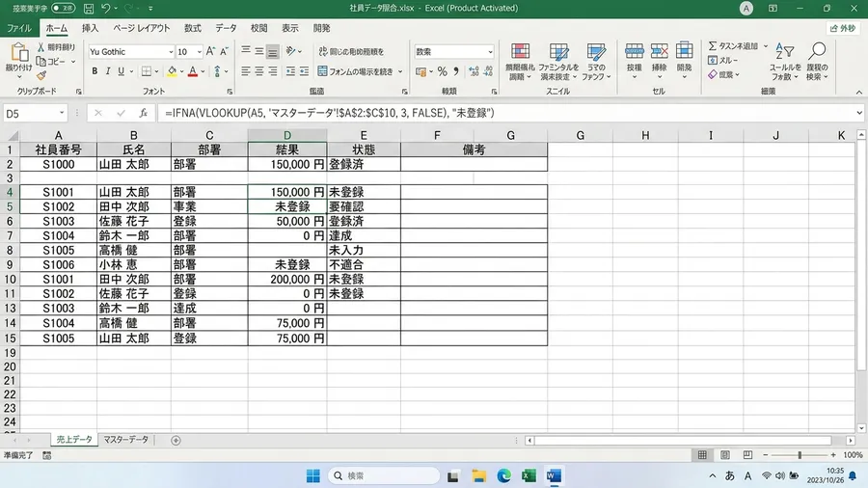This screenshot has height=488, width=868.
Task: Open the number format dropdown
Action: coord(491,51)
